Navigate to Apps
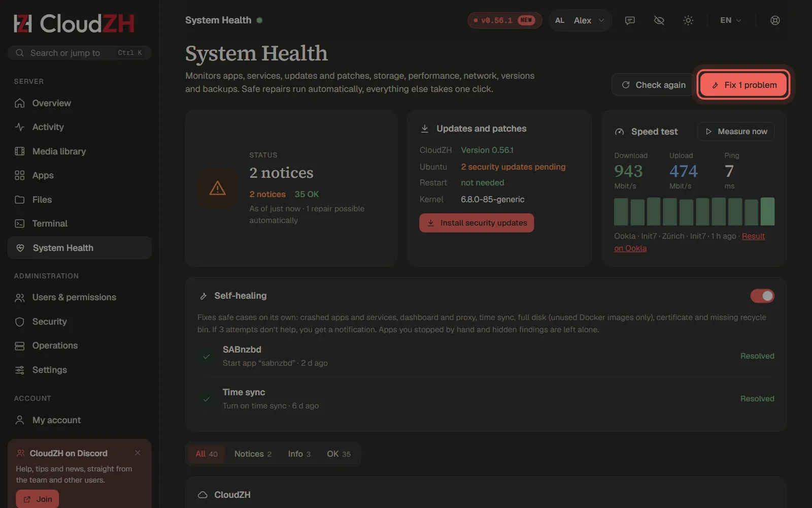The image size is (812, 508). [80, 175]
